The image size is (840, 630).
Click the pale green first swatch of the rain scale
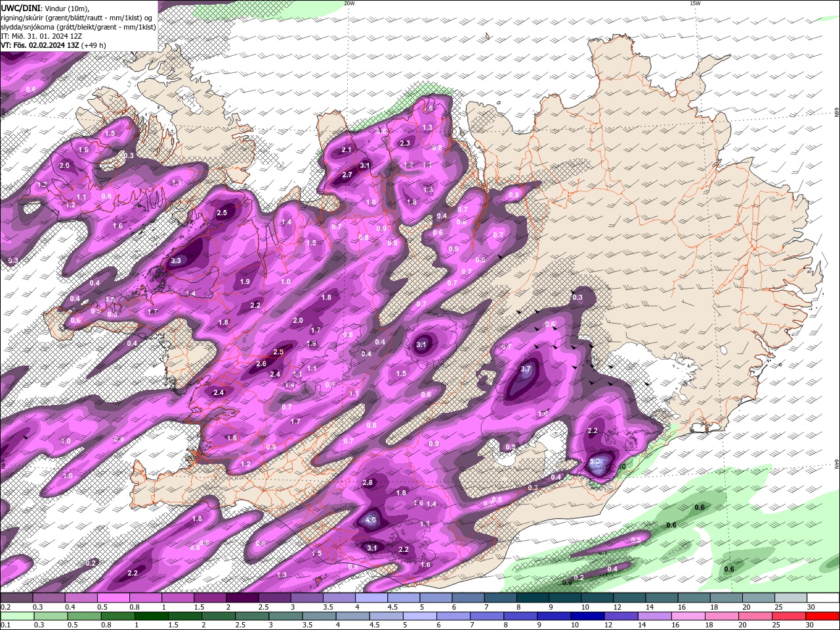point(16,617)
